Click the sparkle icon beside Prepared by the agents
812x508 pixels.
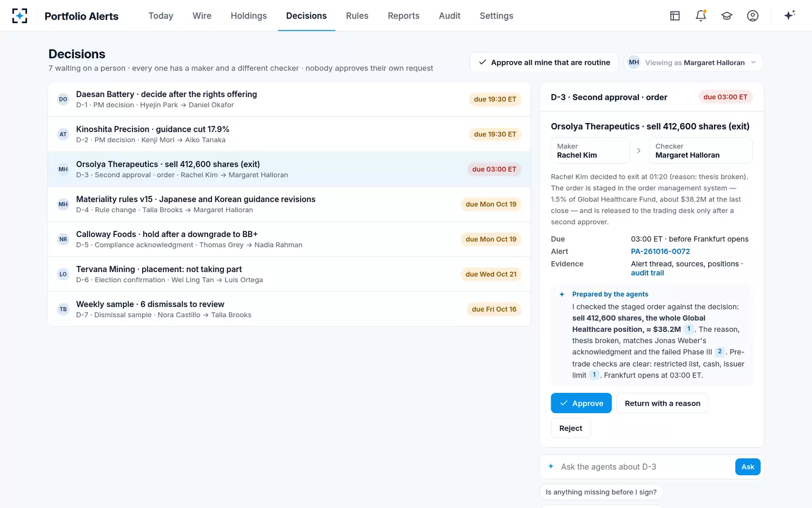click(562, 294)
